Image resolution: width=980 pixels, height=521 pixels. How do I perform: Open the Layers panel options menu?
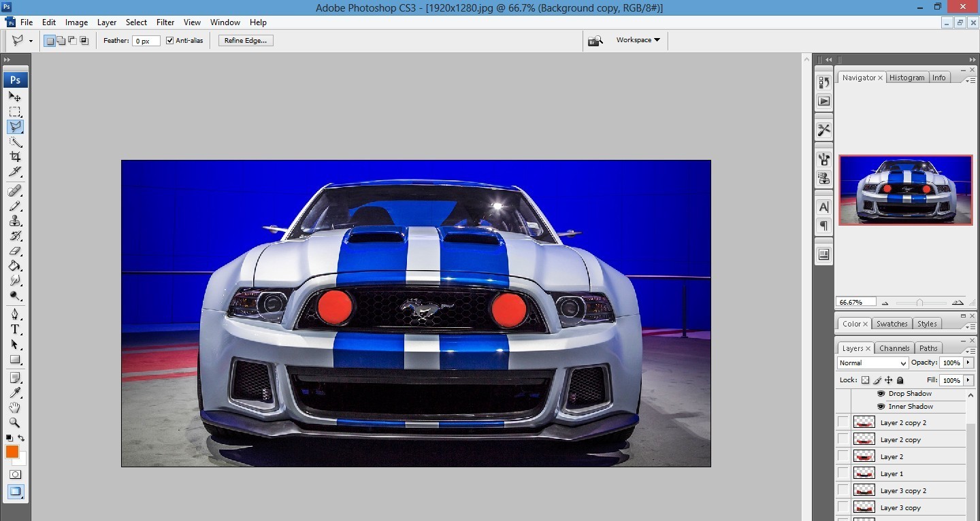970,350
